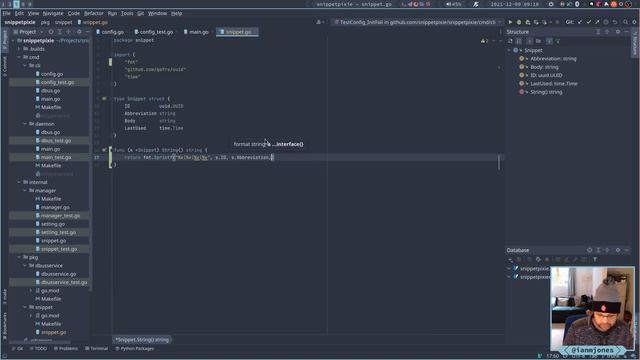
Task: Click editor vertical scrollbar thumb
Action: 499,162
